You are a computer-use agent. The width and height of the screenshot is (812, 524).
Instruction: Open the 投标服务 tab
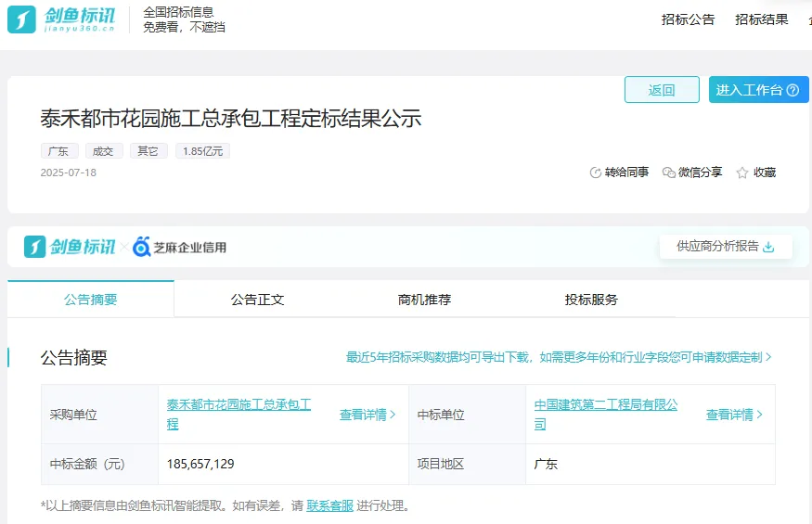click(x=591, y=300)
